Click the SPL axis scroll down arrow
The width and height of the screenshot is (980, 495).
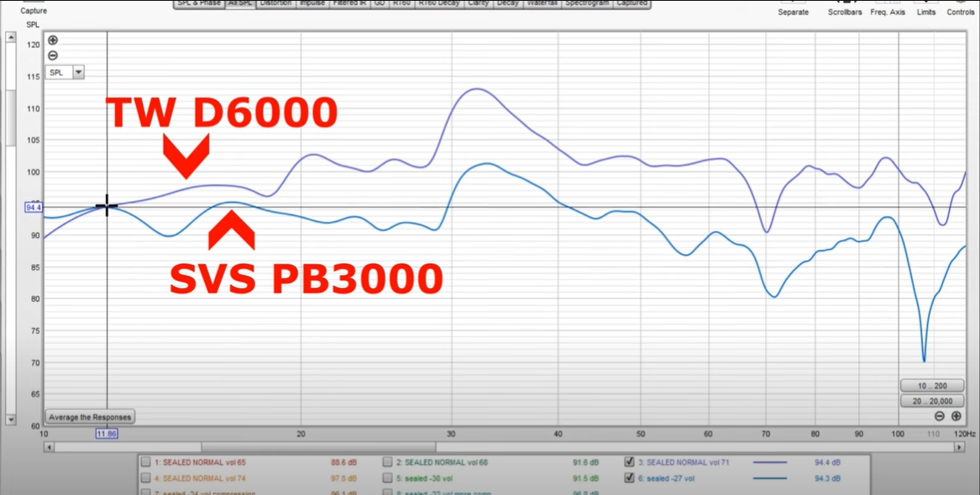11,419
